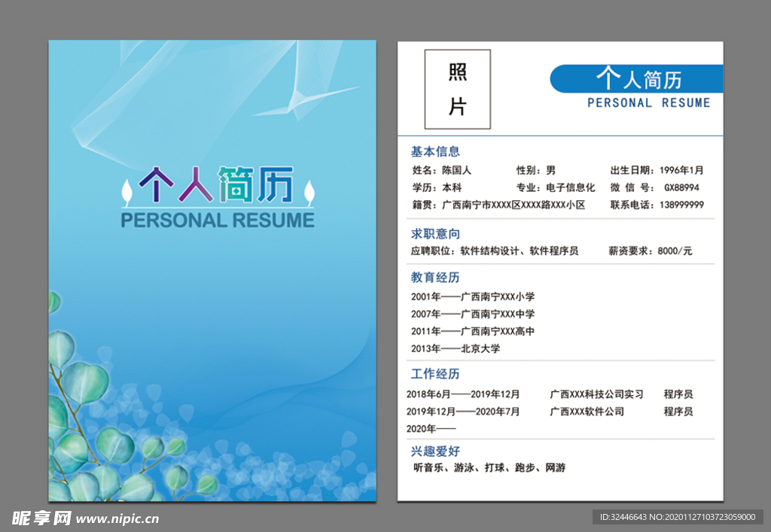Click "出生日期:1996年1月"
The image size is (771, 532).
[x=657, y=171]
